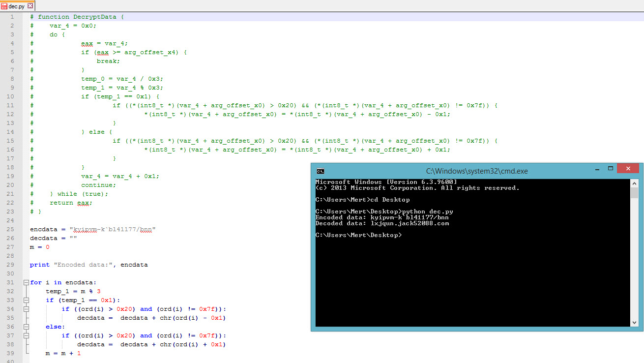
Task: Click the cmd.exe scrollbar down arrow
Action: click(634, 322)
